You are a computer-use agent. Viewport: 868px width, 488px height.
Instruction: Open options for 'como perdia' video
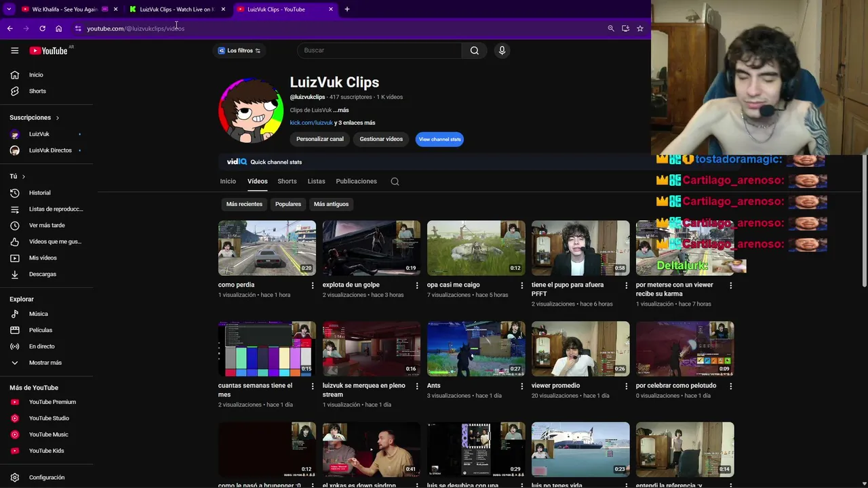click(313, 285)
